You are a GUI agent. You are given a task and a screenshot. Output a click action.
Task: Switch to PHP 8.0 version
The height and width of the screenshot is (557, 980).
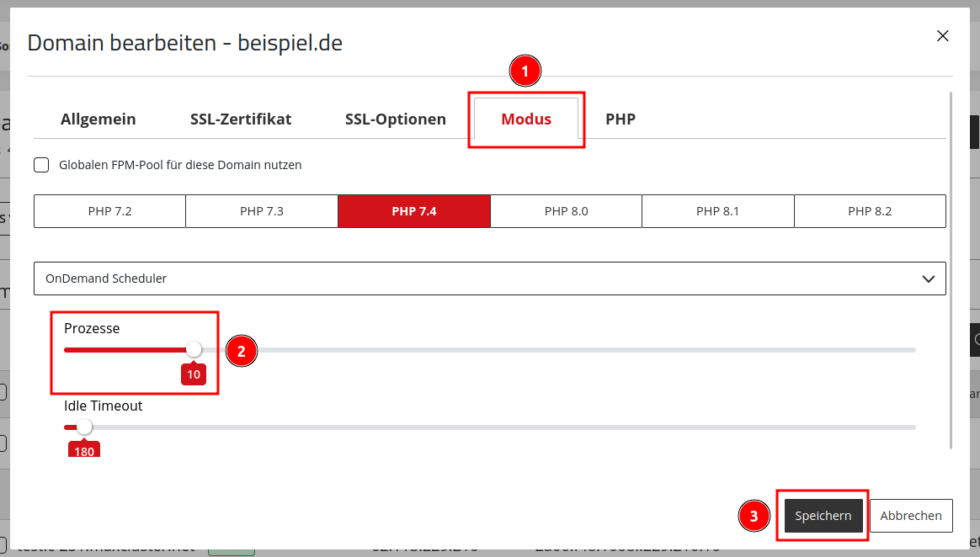point(567,211)
